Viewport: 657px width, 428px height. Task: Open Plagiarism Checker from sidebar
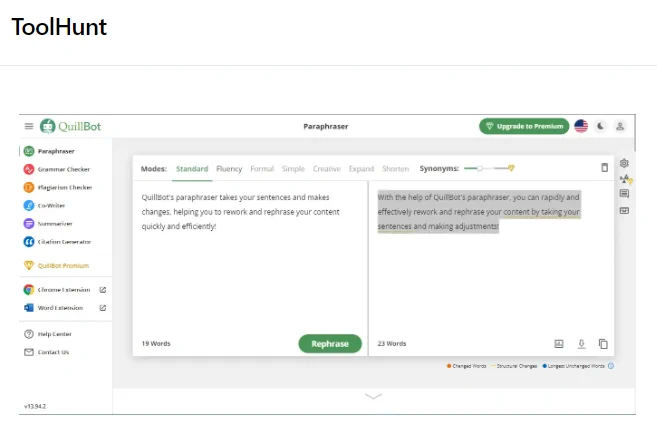click(58, 187)
